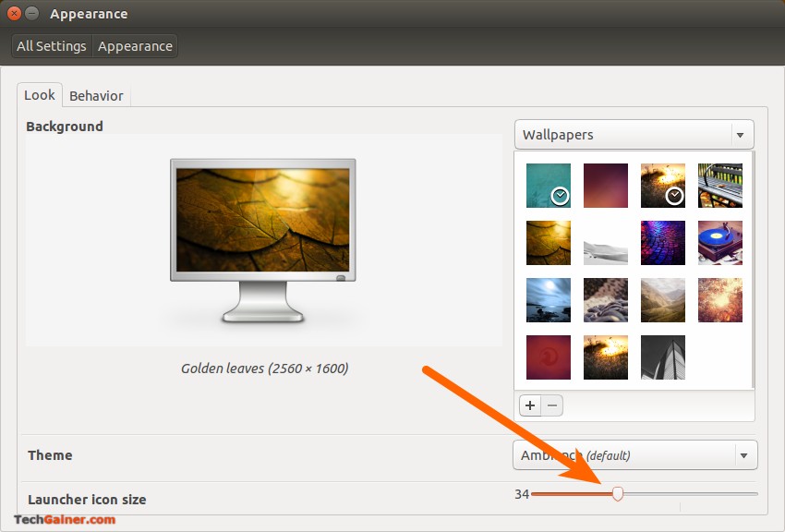Click the Appearance breadcrumb button
The image size is (785, 532).
tap(135, 46)
